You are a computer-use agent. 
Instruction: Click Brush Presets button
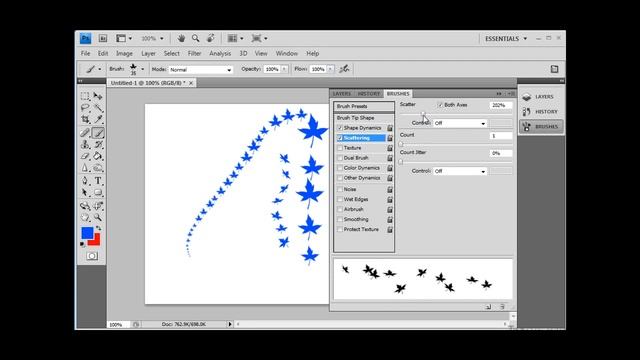(364, 106)
